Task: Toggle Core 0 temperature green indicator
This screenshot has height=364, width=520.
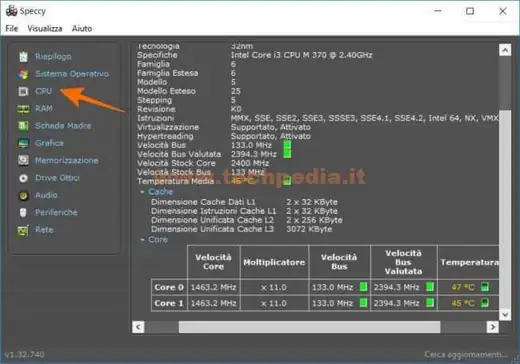Action: pos(485,287)
